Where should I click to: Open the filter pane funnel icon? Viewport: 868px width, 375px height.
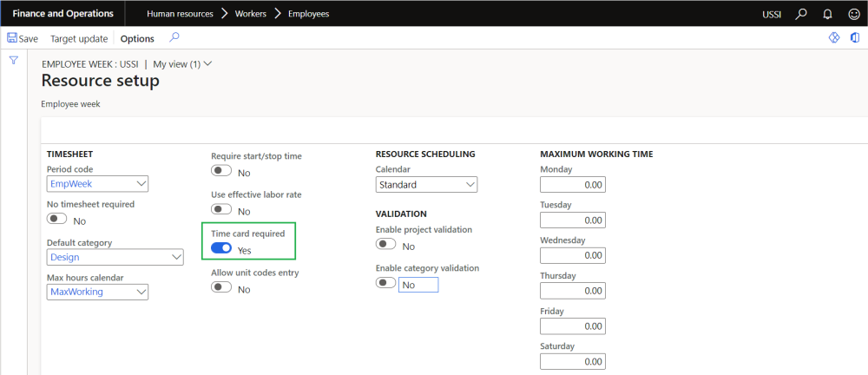tap(14, 60)
